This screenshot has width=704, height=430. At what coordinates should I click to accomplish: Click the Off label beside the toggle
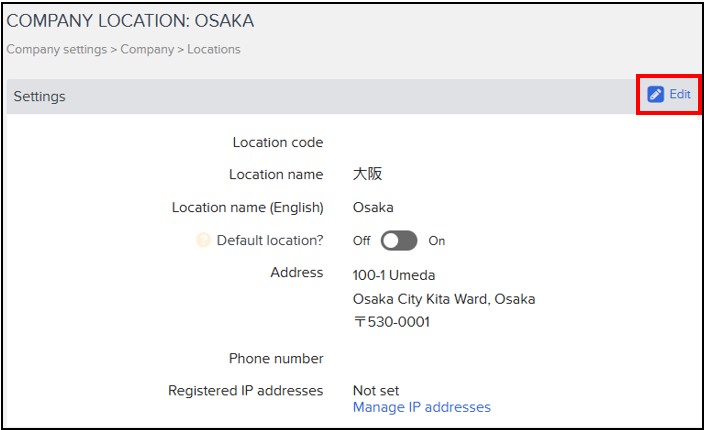(x=361, y=241)
